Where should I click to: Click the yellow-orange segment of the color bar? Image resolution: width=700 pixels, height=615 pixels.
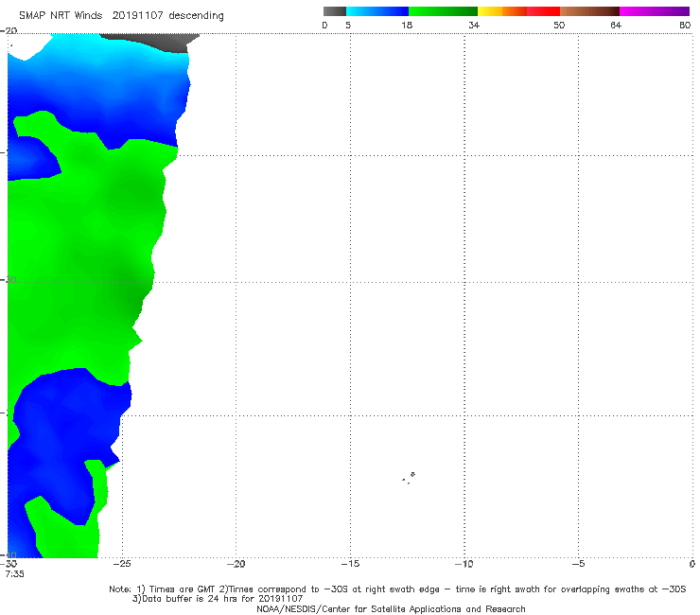click(502, 11)
